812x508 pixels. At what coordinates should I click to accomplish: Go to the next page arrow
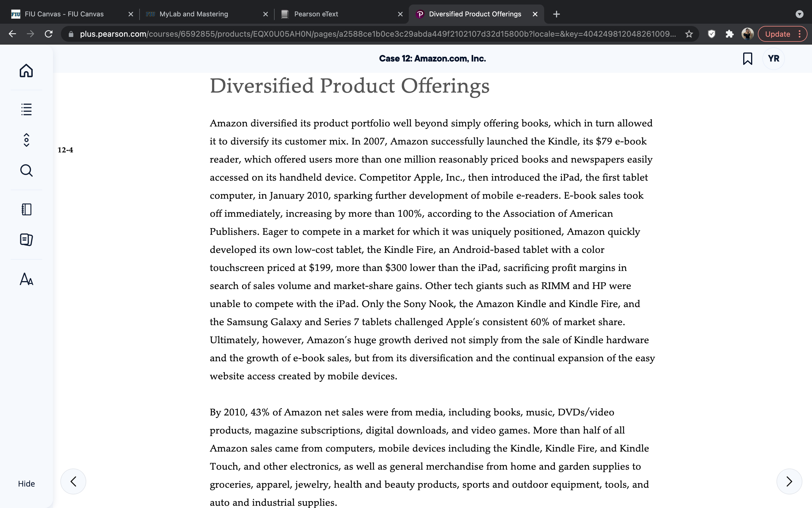click(x=789, y=481)
